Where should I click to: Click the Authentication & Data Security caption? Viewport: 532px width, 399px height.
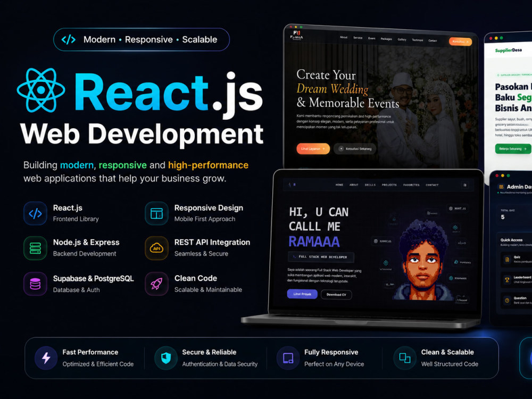[220, 364]
